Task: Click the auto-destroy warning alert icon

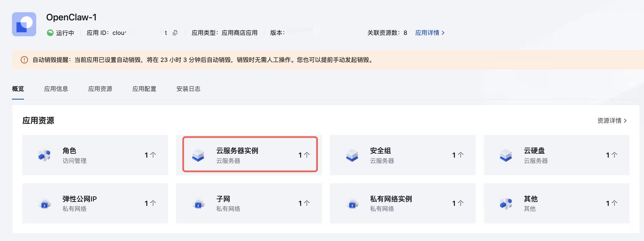Action: [25, 60]
